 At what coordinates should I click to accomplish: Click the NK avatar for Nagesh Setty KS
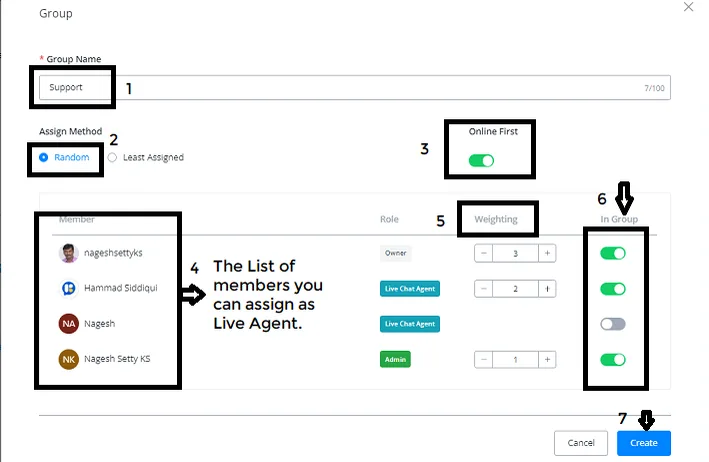pos(69,359)
